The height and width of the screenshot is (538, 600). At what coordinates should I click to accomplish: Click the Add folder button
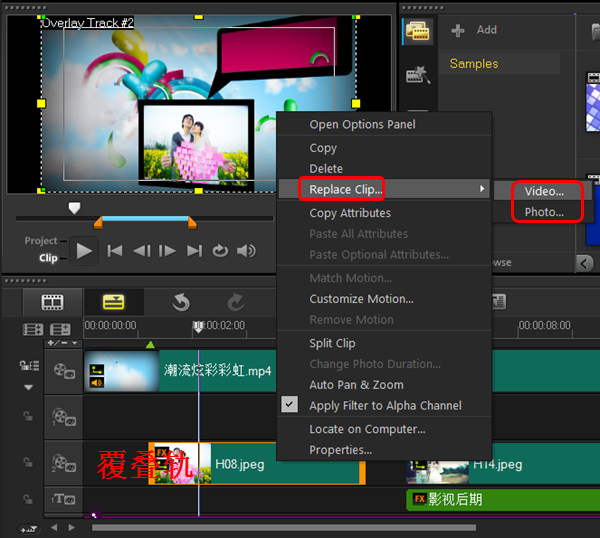point(475,30)
